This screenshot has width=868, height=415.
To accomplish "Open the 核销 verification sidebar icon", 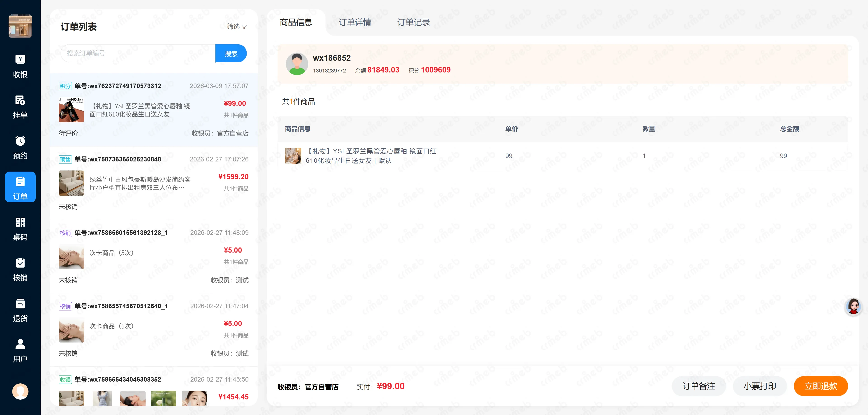I will (20, 270).
